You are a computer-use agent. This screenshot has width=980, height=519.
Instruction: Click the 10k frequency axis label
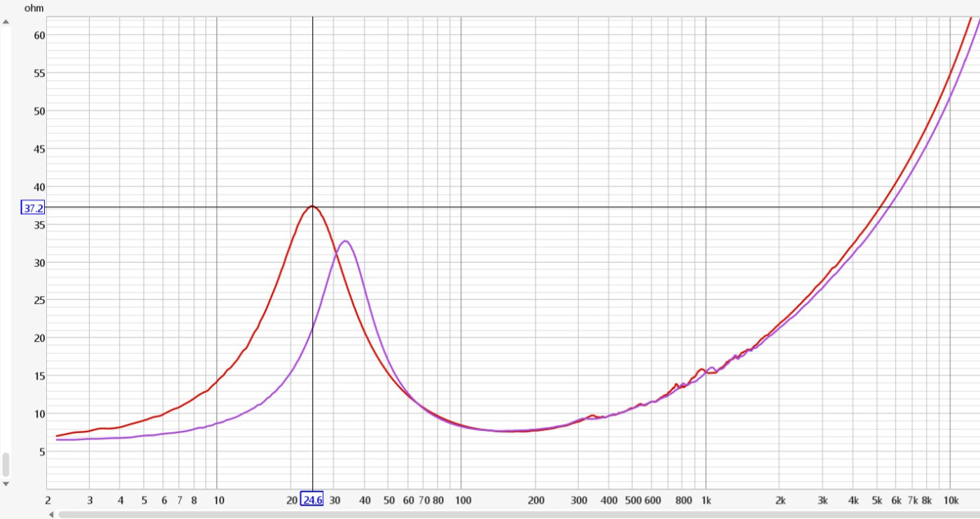[x=951, y=500]
